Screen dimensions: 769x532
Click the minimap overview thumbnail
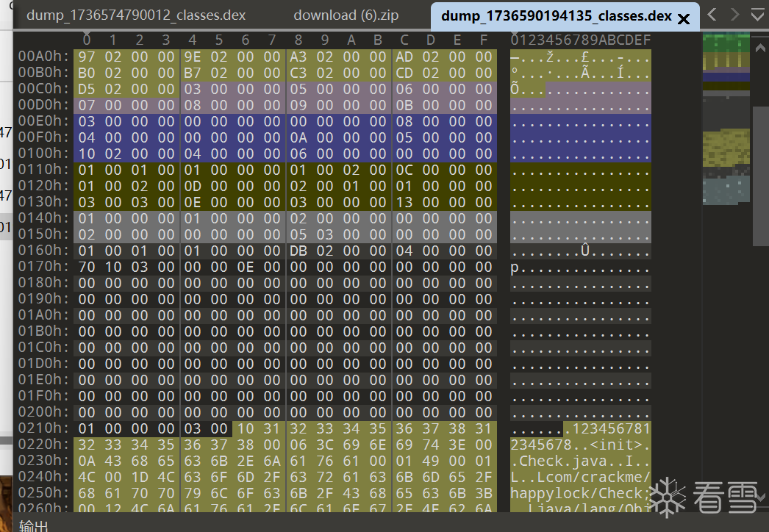pos(726,118)
